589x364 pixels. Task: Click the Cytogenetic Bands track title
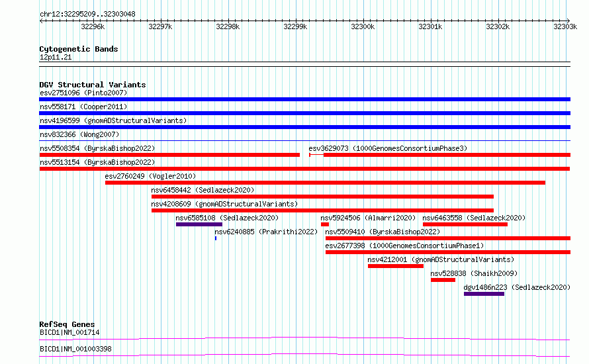point(79,49)
